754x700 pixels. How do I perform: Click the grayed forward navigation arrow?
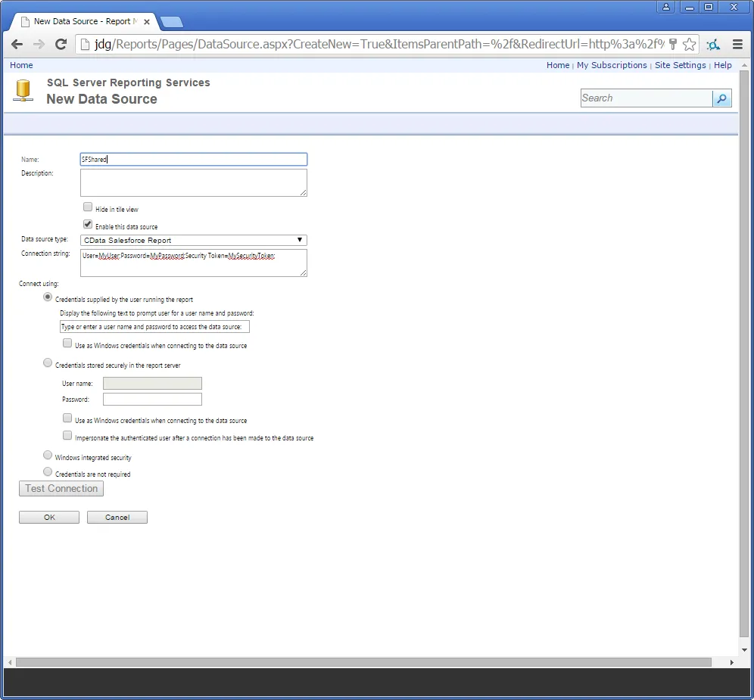[39, 44]
